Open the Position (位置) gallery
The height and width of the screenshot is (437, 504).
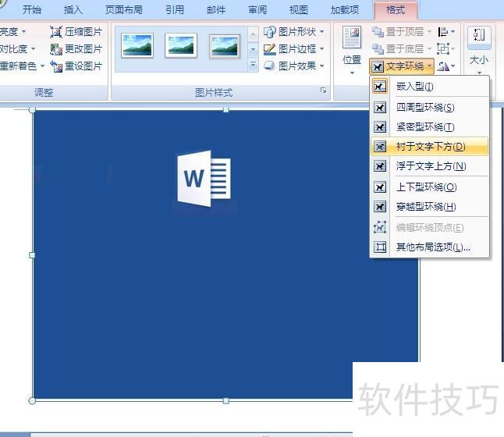[352, 51]
